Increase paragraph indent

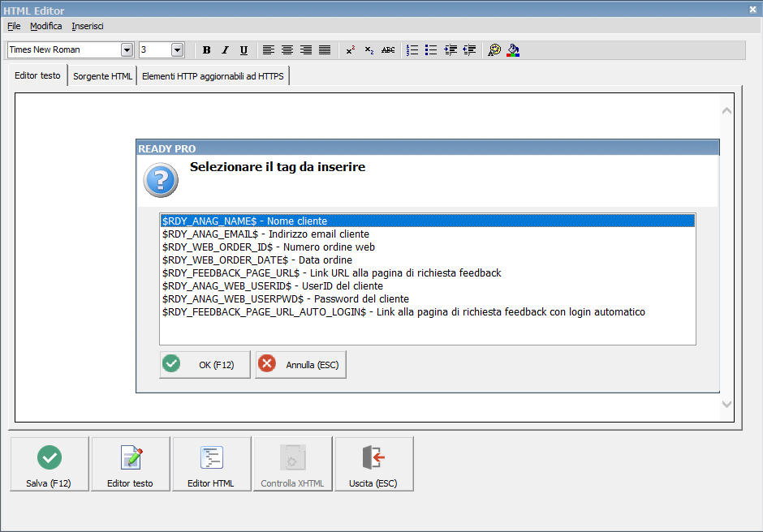(450, 50)
